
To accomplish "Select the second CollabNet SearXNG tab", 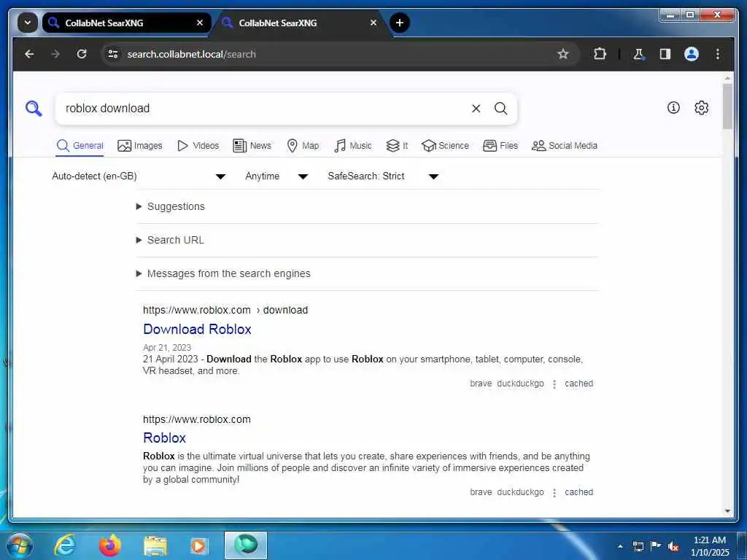I will (x=300, y=23).
